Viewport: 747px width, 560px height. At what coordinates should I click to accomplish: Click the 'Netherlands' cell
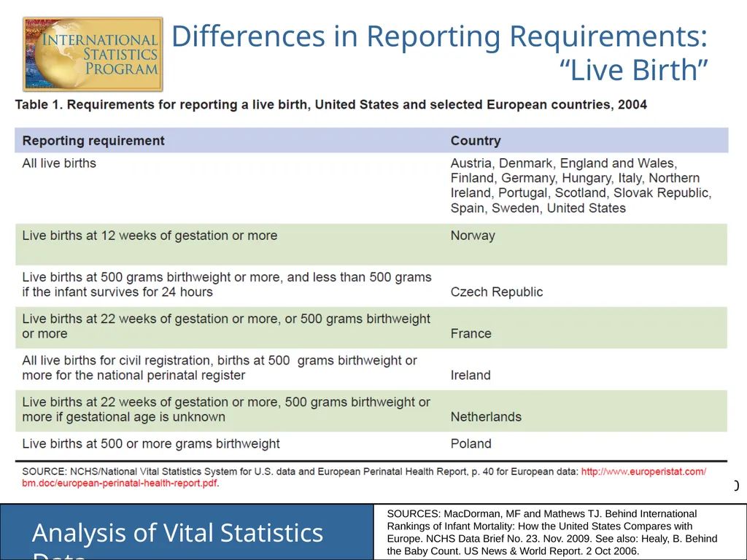coord(486,416)
